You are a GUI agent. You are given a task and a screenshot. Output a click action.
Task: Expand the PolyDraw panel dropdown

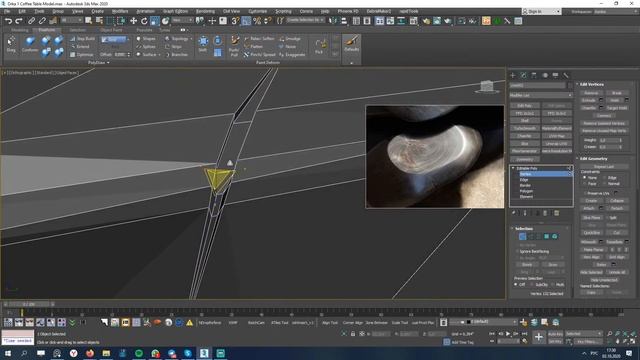(99, 62)
